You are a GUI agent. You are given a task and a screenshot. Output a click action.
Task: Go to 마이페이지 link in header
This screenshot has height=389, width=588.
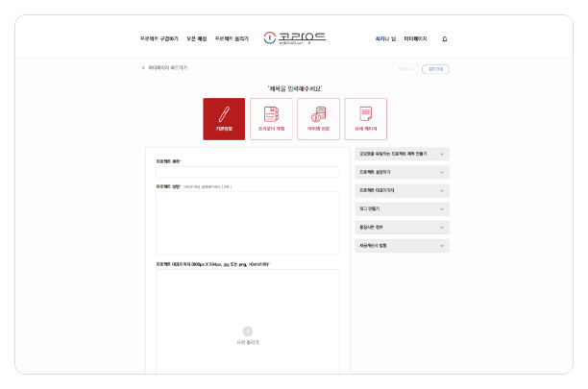click(416, 39)
